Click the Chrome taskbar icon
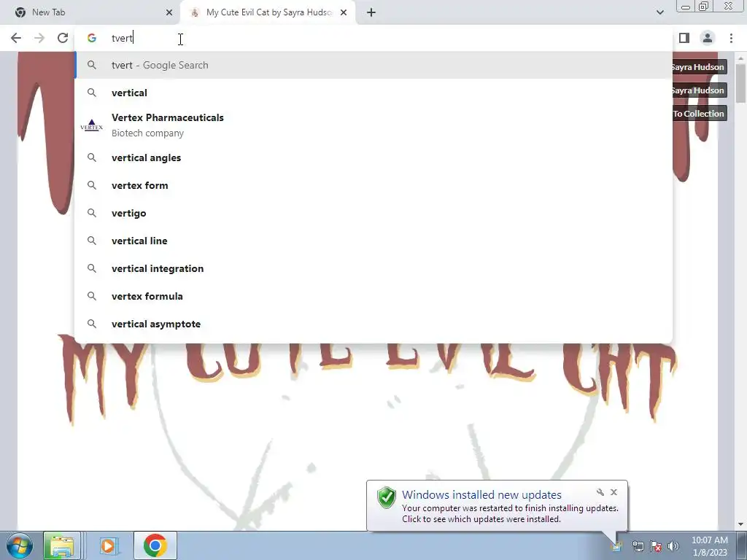This screenshot has width=747, height=560. click(155, 545)
